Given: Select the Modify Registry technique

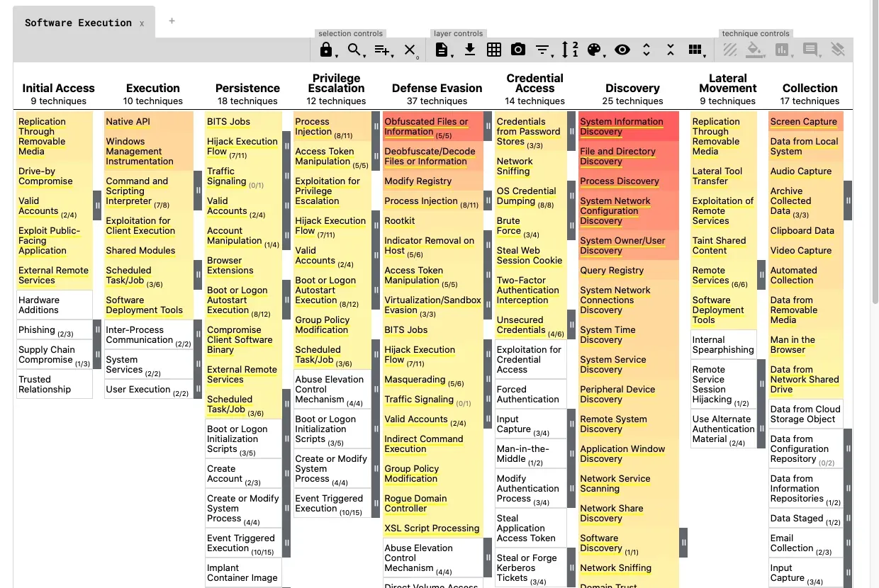Looking at the screenshot, I should tap(433, 181).
